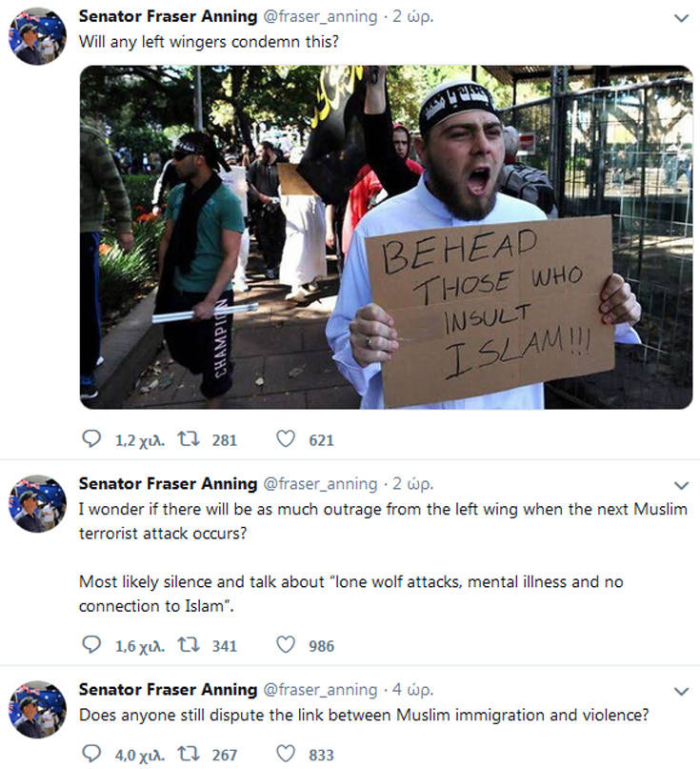Expand the second tweet's dropdown arrow
Viewport: 700px width, 769px height.
pyautogui.click(x=681, y=484)
